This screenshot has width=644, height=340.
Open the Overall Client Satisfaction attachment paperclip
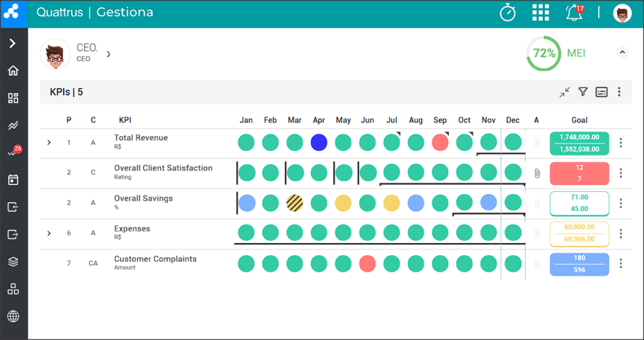click(537, 173)
